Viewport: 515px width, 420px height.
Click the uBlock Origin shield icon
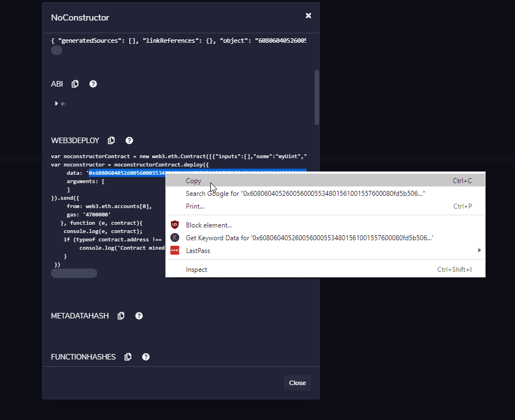coord(175,225)
